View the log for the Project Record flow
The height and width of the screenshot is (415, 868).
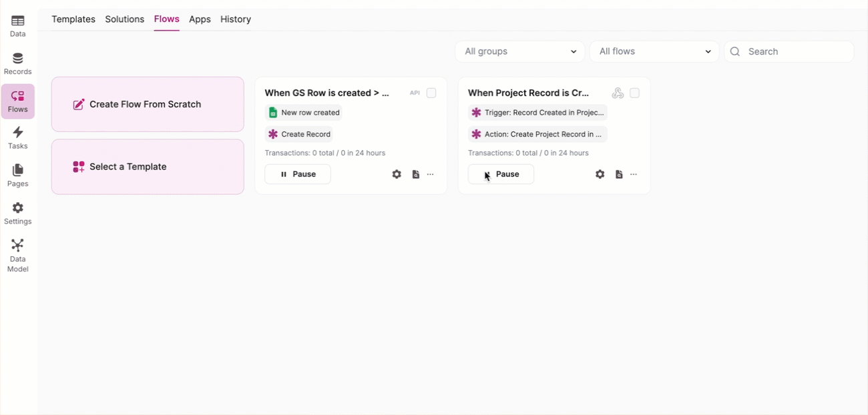coord(618,174)
